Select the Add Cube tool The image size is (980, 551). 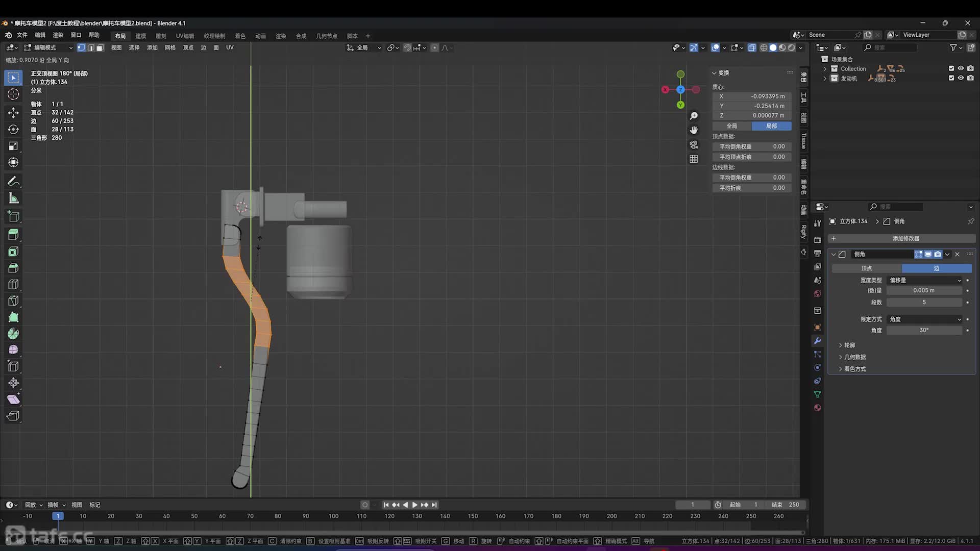[x=14, y=217]
